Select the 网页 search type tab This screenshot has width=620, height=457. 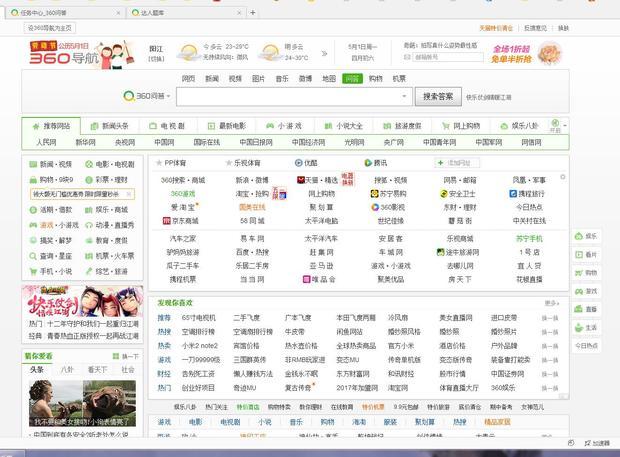tap(188, 79)
